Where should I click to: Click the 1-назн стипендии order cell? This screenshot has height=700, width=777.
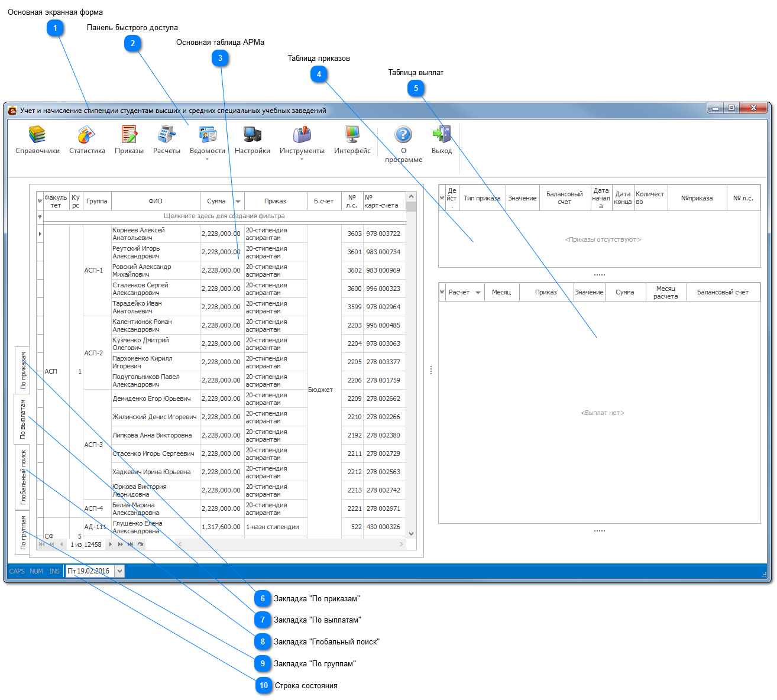[275, 527]
